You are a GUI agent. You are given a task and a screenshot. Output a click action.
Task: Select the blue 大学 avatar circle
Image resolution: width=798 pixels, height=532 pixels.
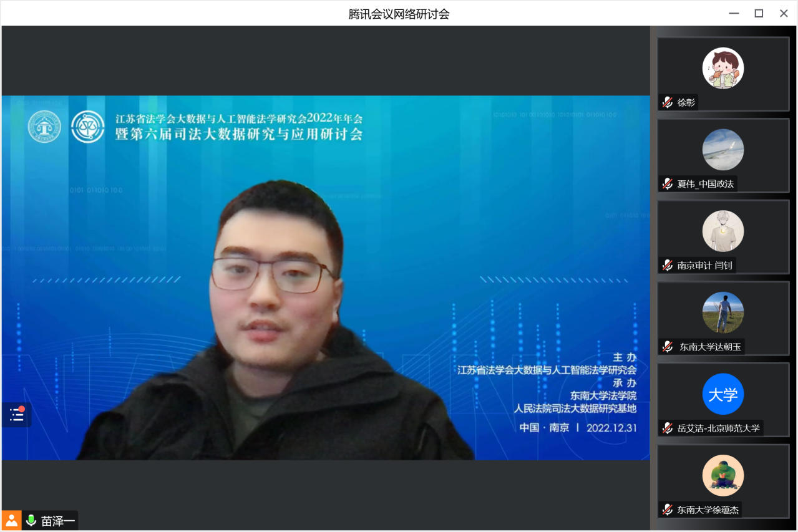(x=723, y=394)
